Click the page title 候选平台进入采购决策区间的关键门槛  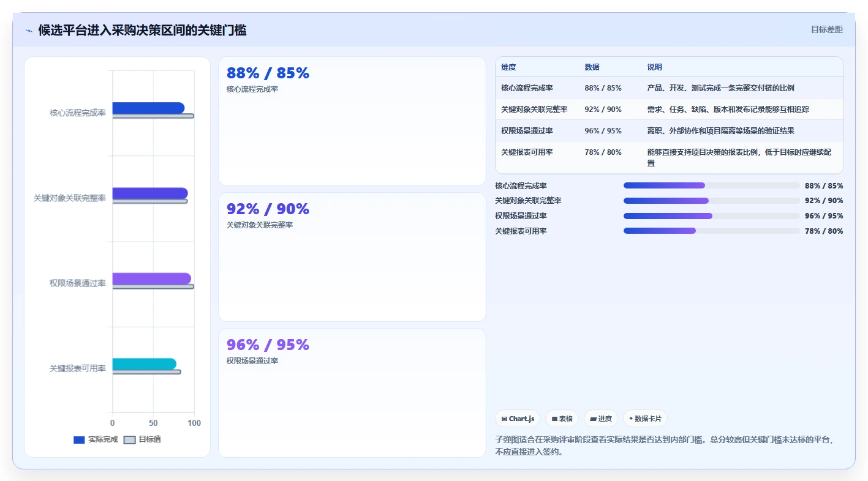pos(142,31)
